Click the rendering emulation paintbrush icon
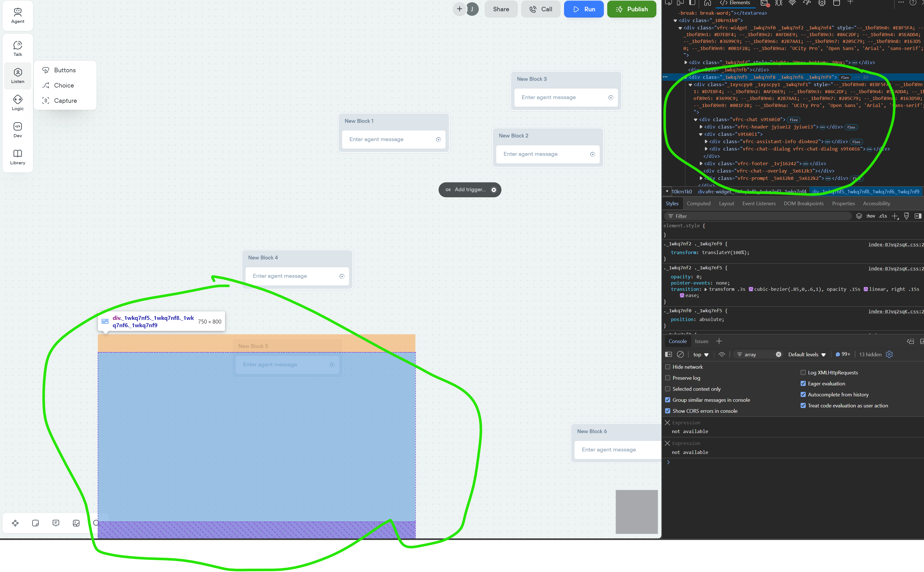Image resolution: width=924 pixels, height=572 pixels. tap(906, 216)
